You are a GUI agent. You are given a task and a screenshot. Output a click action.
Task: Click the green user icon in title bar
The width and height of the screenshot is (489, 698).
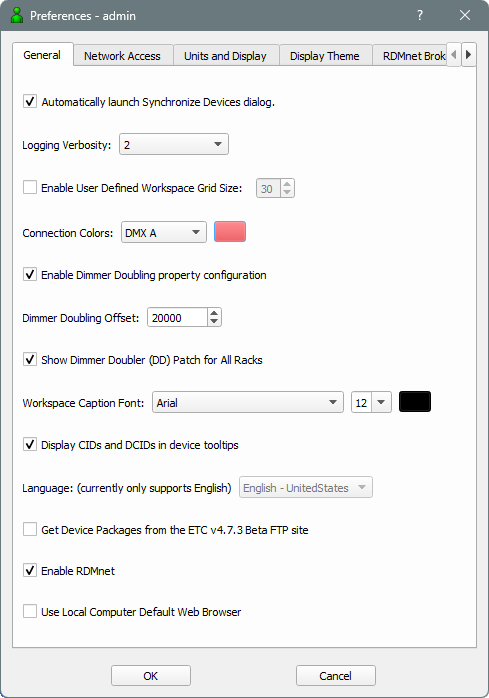[17, 15]
